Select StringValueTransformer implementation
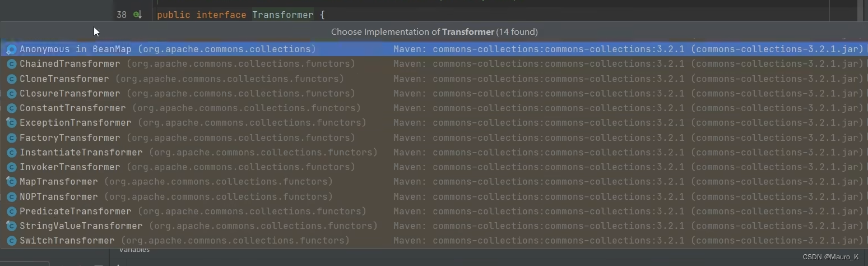This screenshot has width=868, height=266. tap(434, 226)
